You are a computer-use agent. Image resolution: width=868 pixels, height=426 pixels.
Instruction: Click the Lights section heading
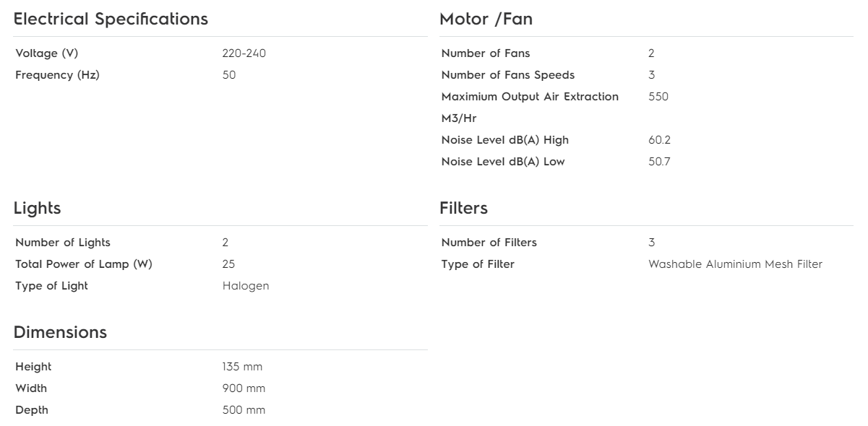coord(37,209)
